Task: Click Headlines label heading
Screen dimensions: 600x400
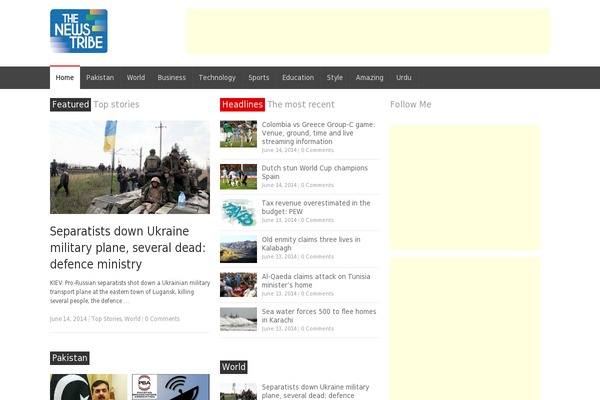Action: click(242, 104)
